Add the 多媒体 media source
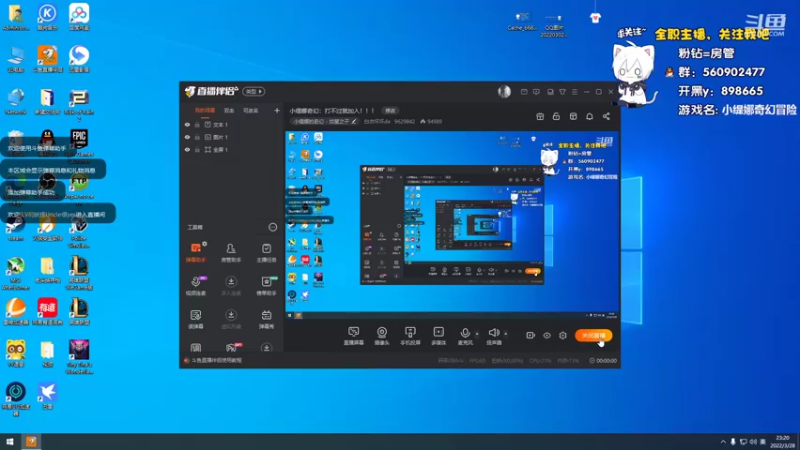 click(438, 336)
